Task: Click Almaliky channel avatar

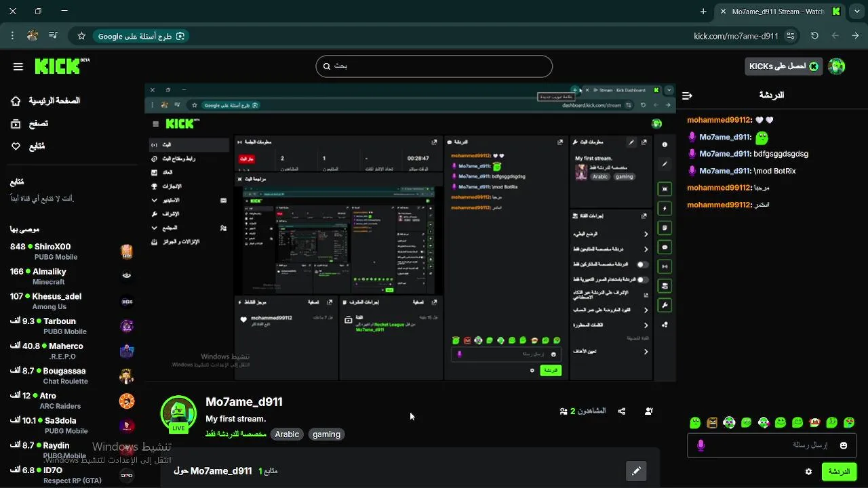Action: (x=127, y=277)
